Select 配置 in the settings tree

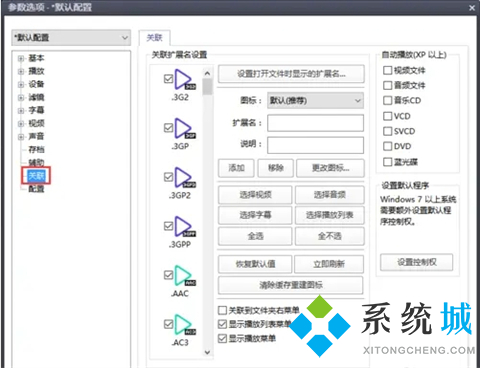36,189
